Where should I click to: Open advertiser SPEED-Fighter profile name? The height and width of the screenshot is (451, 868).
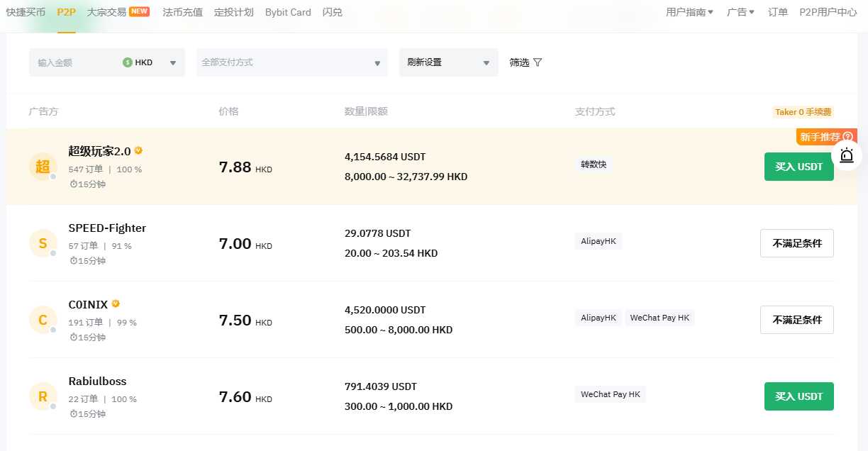[x=108, y=228]
